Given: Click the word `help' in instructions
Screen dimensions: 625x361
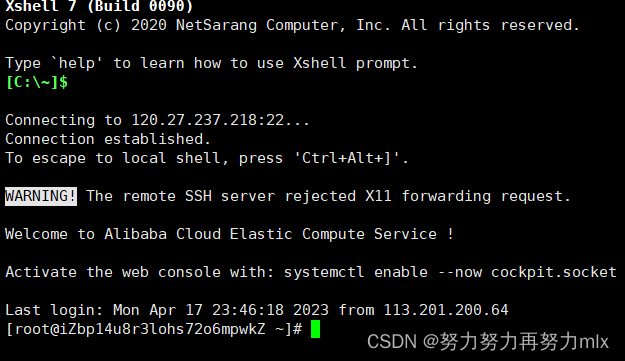Looking at the screenshot, I should (x=77, y=63).
